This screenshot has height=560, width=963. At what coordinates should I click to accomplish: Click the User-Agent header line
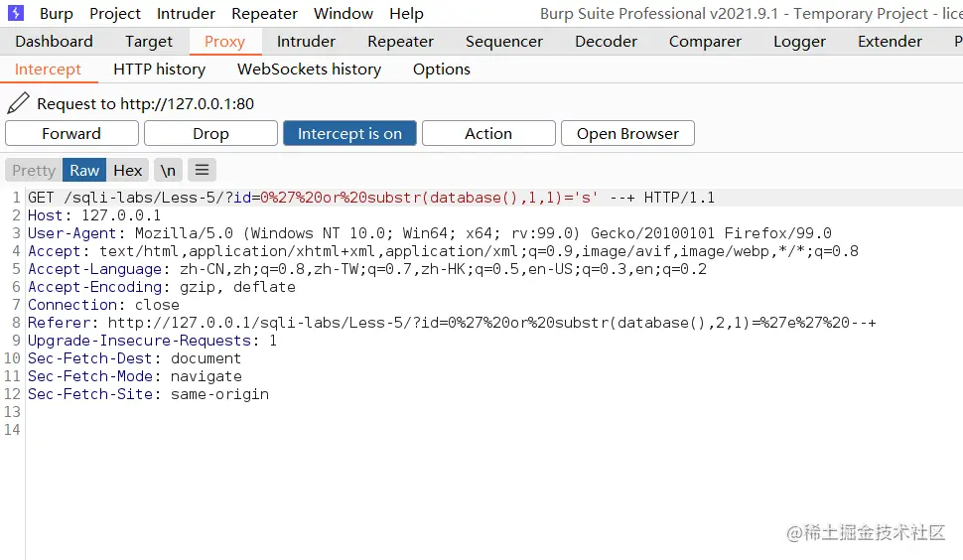pyautogui.click(x=429, y=233)
